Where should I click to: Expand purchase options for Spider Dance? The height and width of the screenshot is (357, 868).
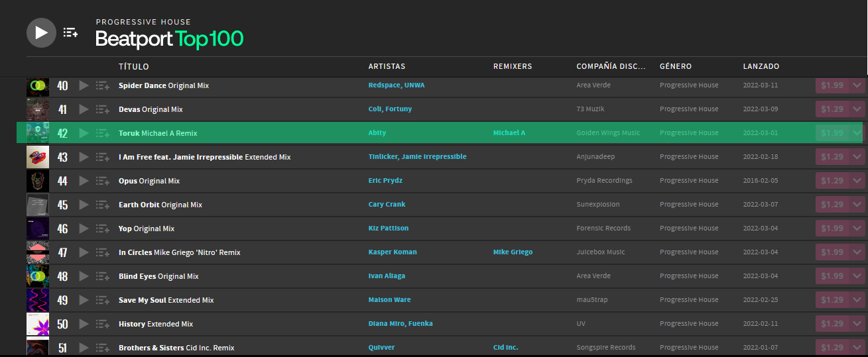tap(857, 85)
